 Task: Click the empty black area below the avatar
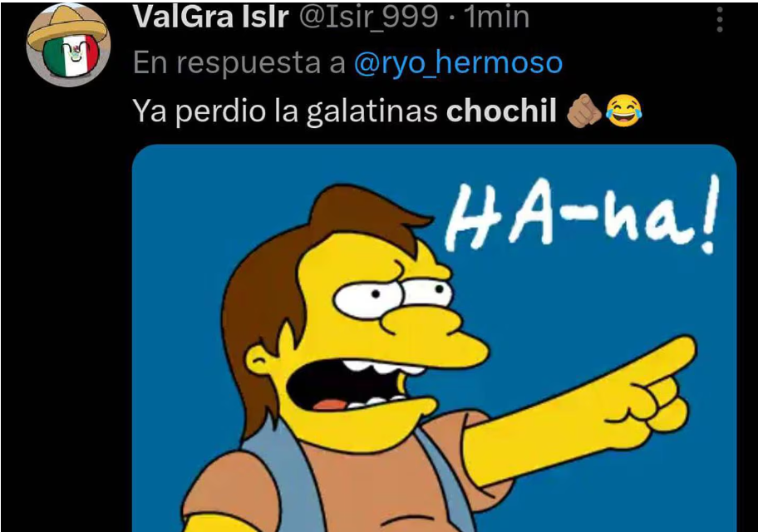67,309
